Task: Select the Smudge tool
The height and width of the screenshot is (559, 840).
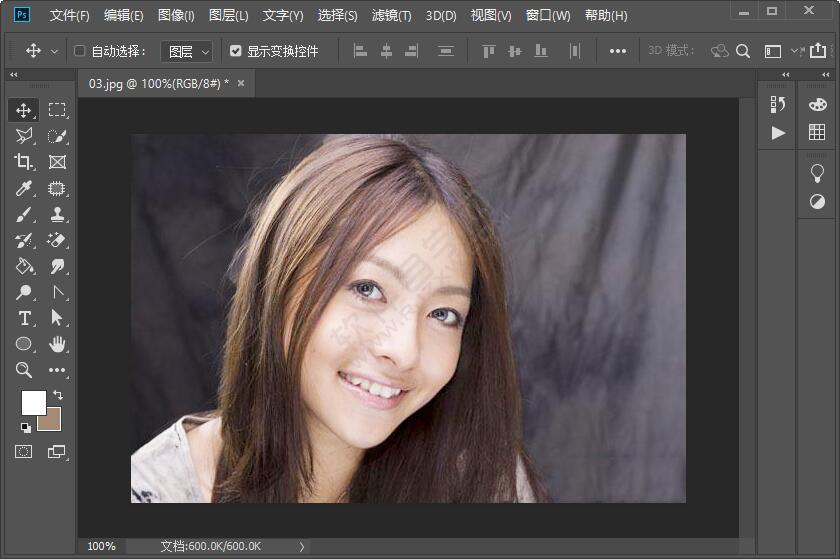Action: (x=57, y=266)
